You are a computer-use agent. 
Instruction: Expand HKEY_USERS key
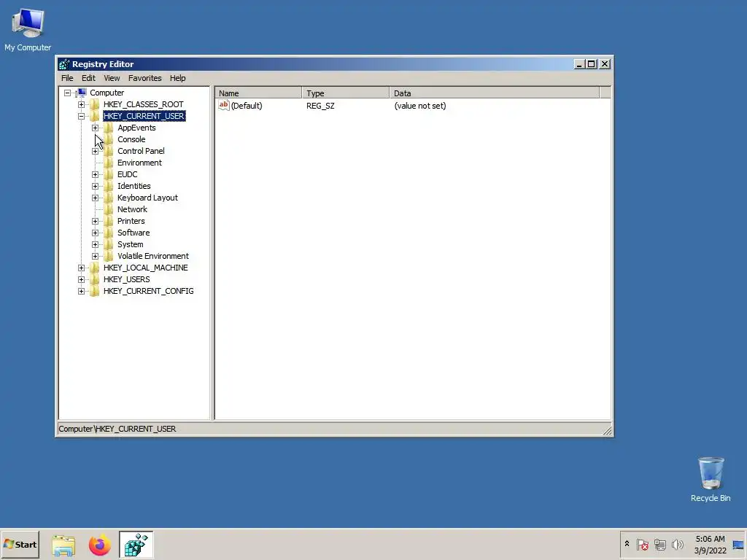click(x=82, y=279)
